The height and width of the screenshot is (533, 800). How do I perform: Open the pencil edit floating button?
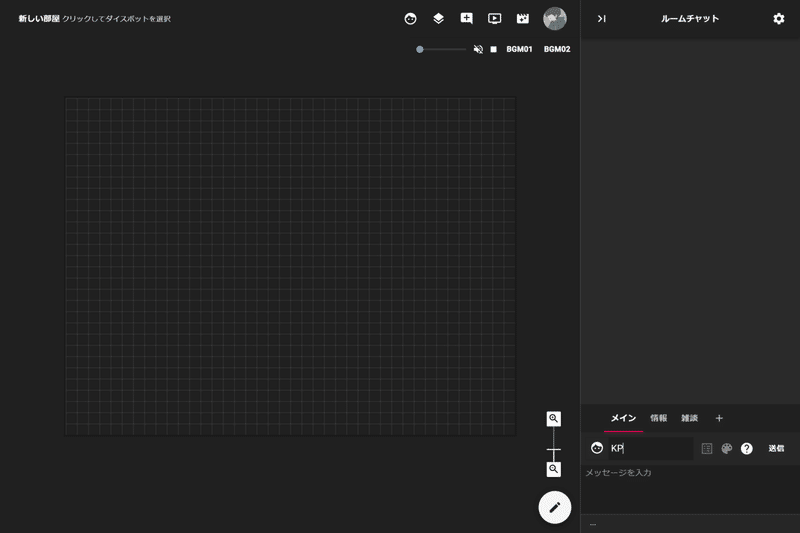click(x=555, y=507)
